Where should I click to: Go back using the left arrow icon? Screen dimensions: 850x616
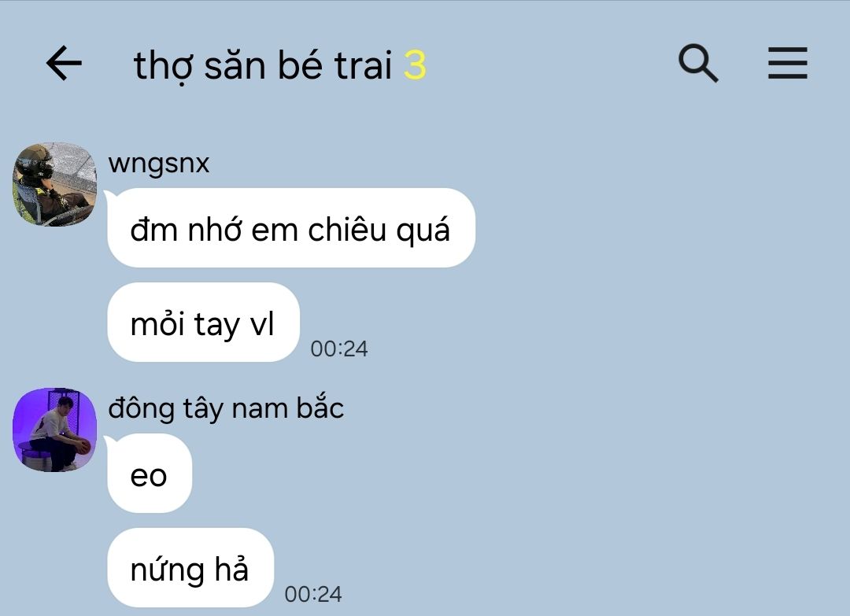coord(64,64)
